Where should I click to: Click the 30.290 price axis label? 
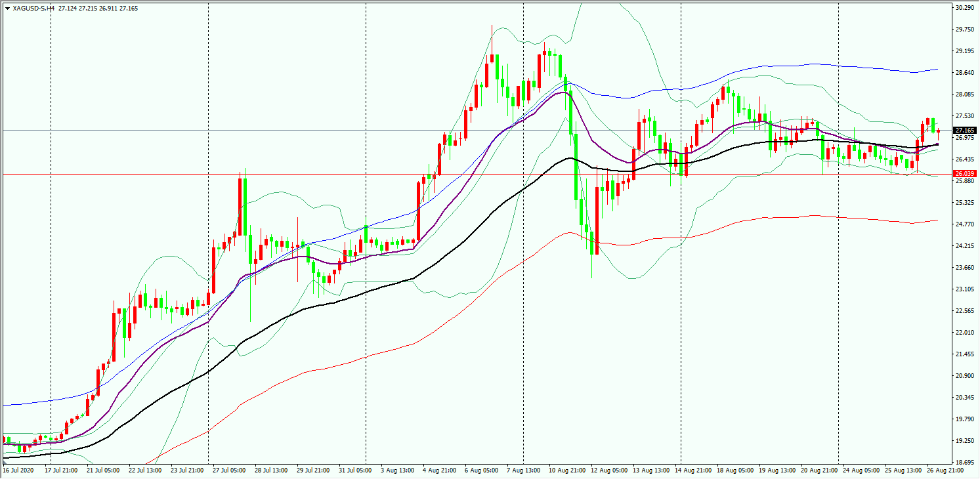pyautogui.click(x=964, y=8)
